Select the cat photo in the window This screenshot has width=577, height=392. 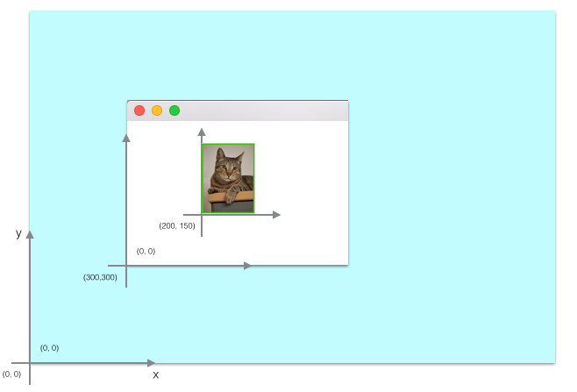(228, 178)
